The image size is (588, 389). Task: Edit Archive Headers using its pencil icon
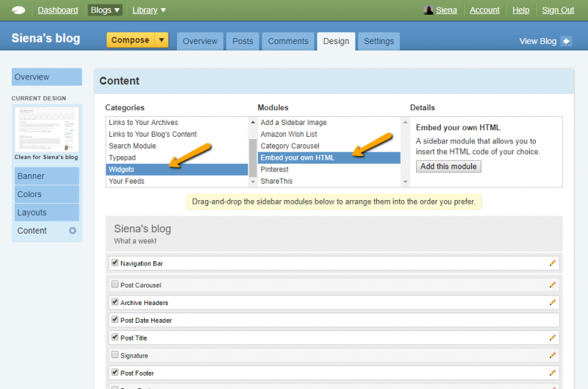[x=553, y=302]
